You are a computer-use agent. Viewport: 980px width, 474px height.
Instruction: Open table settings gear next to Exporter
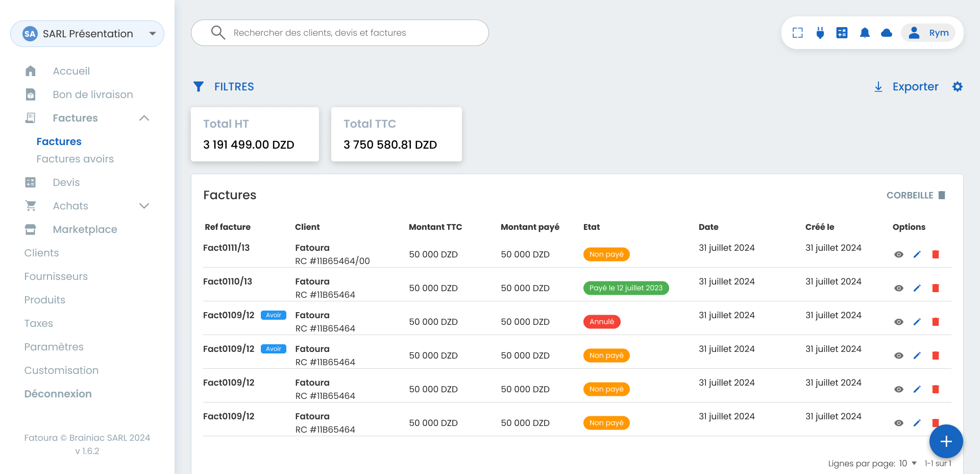[957, 87]
